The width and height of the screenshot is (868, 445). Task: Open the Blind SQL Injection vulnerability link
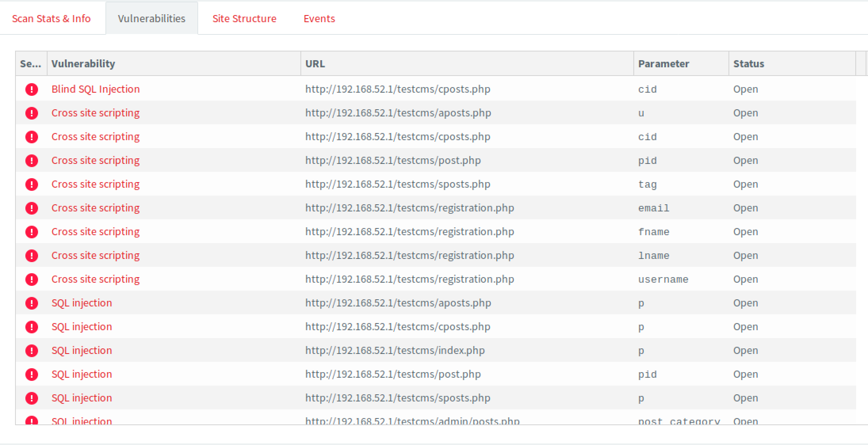[96, 89]
